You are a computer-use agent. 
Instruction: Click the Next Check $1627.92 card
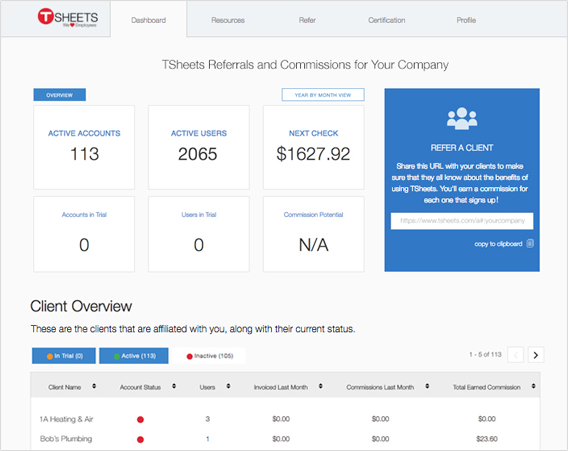pyautogui.click(x=314, y=147)
